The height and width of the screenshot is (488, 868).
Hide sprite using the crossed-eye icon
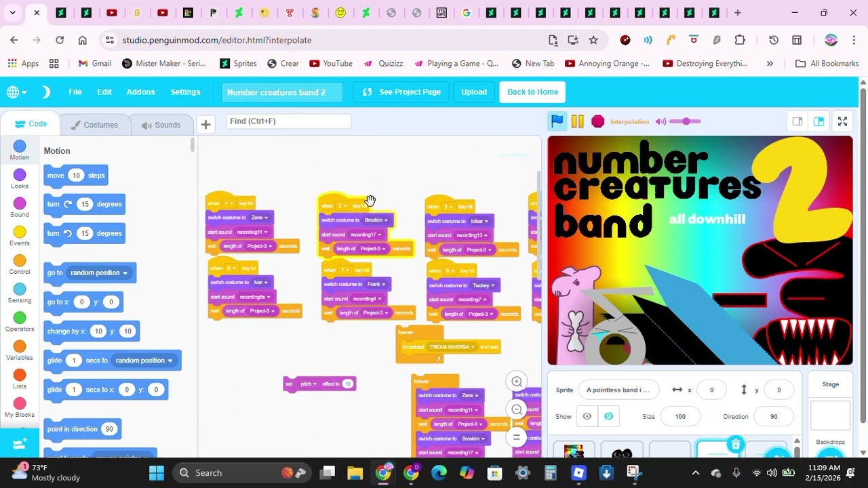tap(608, 416)
